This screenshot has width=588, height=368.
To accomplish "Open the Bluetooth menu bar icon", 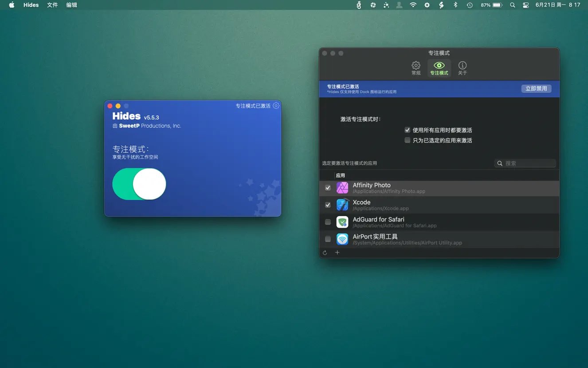I will [455, 5].
